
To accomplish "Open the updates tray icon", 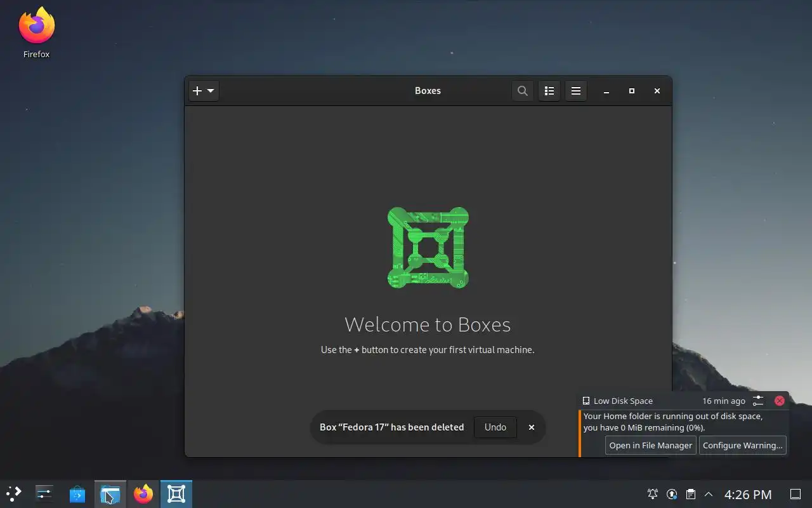I will pyautogui.click(x=672, y=494).
